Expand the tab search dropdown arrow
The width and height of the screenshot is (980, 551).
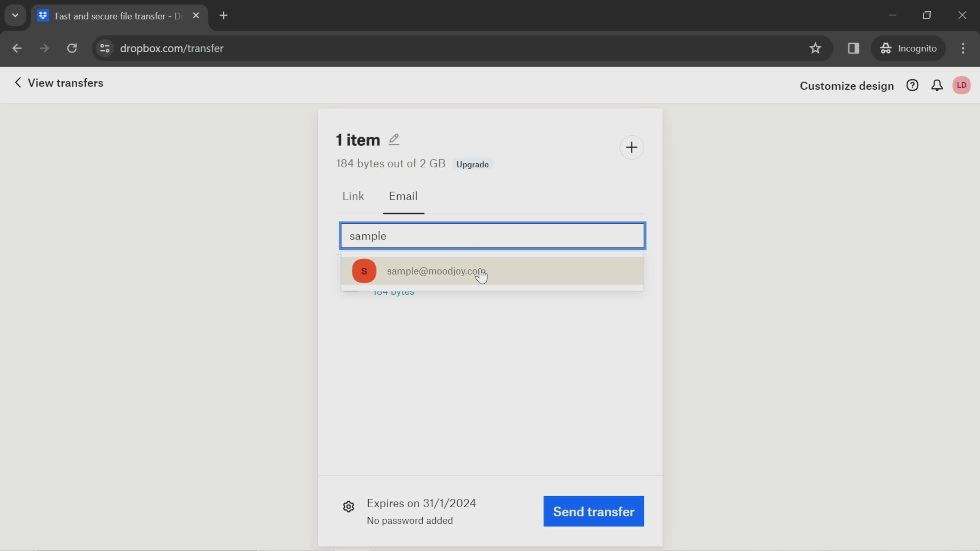(x=15, y=16)
